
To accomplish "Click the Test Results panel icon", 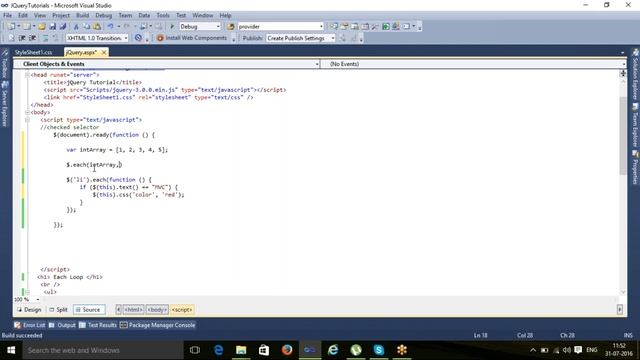I will tap(82, 325).
